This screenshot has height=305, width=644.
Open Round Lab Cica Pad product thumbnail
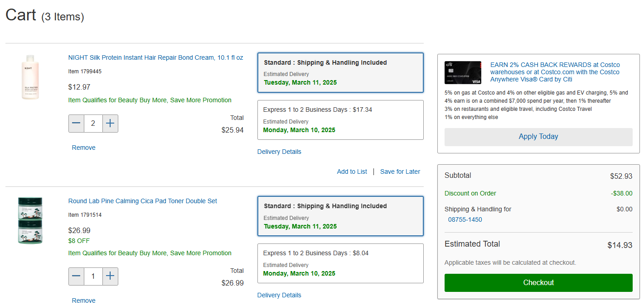30,220
